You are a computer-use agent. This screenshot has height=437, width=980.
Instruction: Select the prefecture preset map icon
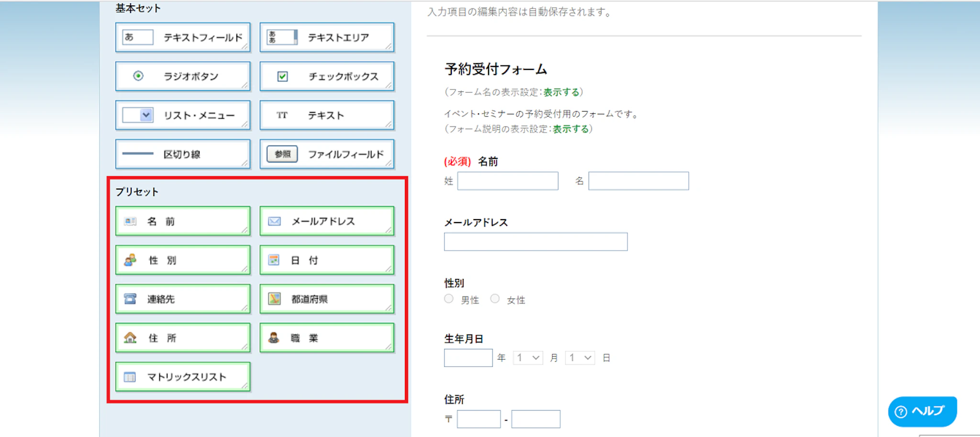pyautogui.click(x=274, y=299)
